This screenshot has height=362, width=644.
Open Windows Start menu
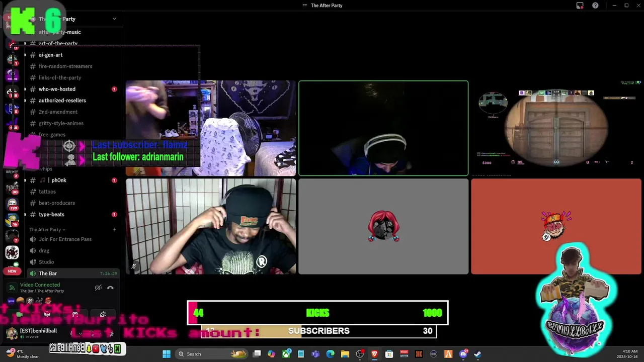tap(167, 354)
